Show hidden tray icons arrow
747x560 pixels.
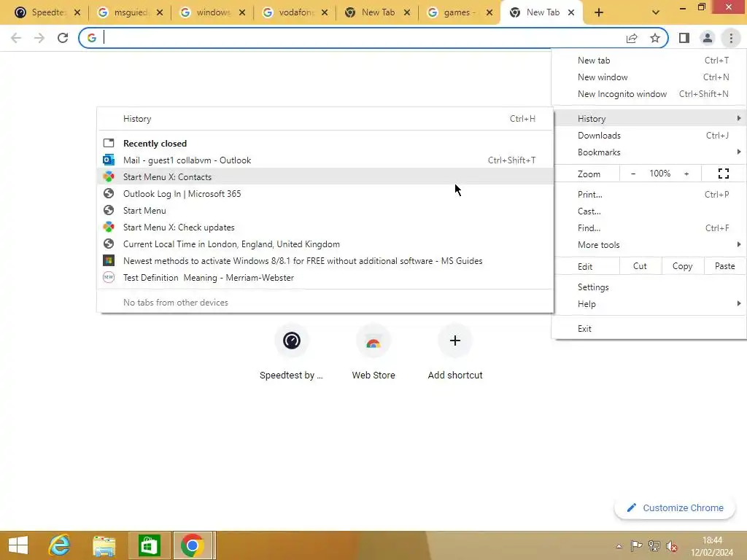[x=619, y=546]
